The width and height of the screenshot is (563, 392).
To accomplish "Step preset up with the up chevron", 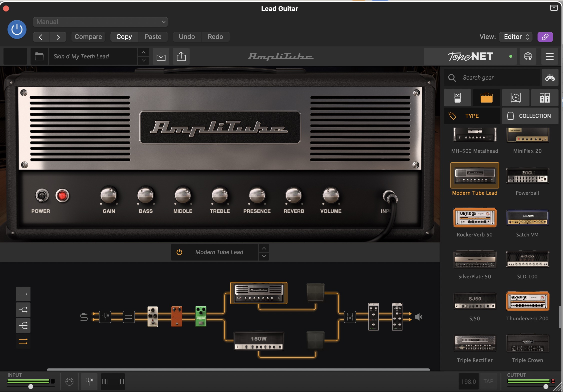I will click(x=143, y=52).
